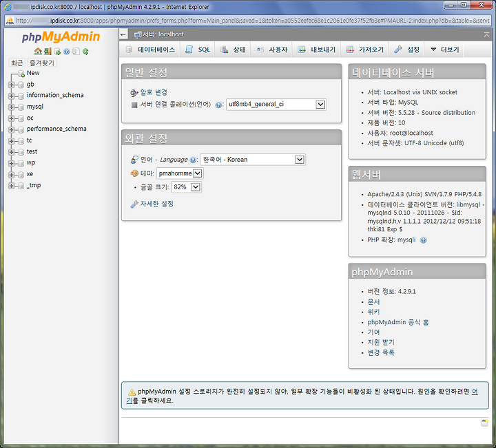Click the mysql database icon
The height and width of the screenshot is (448, 496).
tap(21, 107)
